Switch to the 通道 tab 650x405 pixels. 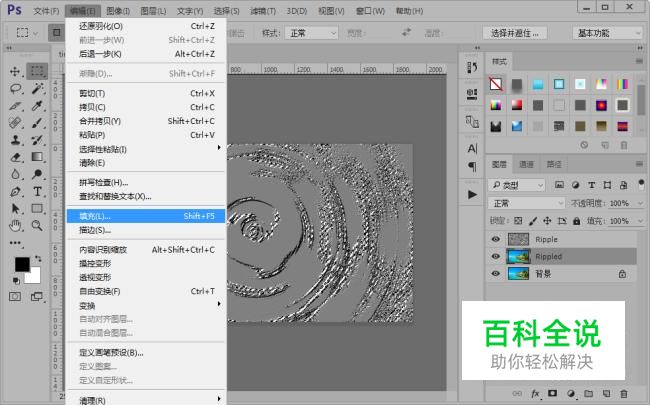(x=526, y=165)
